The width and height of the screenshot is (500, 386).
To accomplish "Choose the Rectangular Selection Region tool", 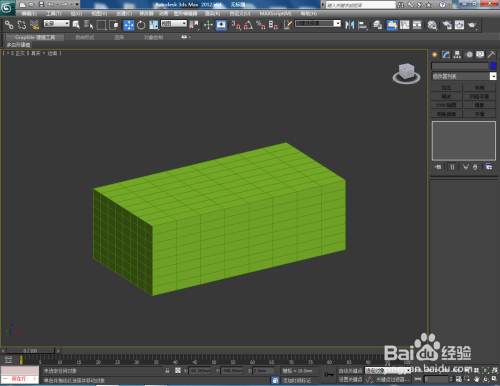I will tap(101, 25).
